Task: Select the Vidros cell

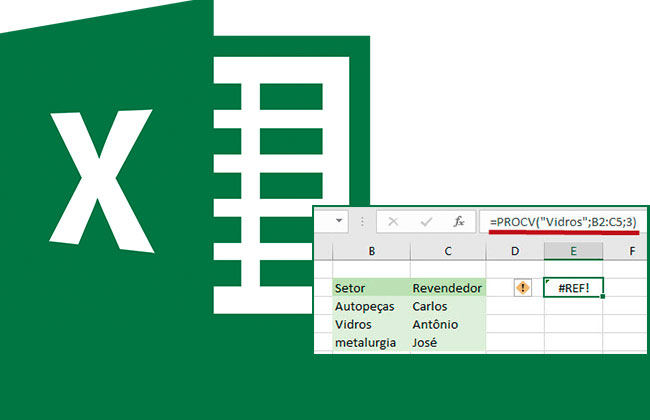Action: point(371,324)
